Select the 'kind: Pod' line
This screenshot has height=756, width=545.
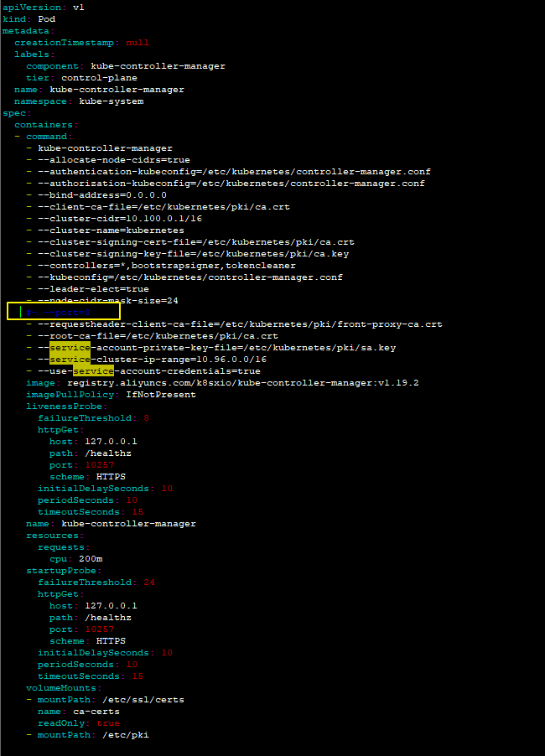(29, 18)
